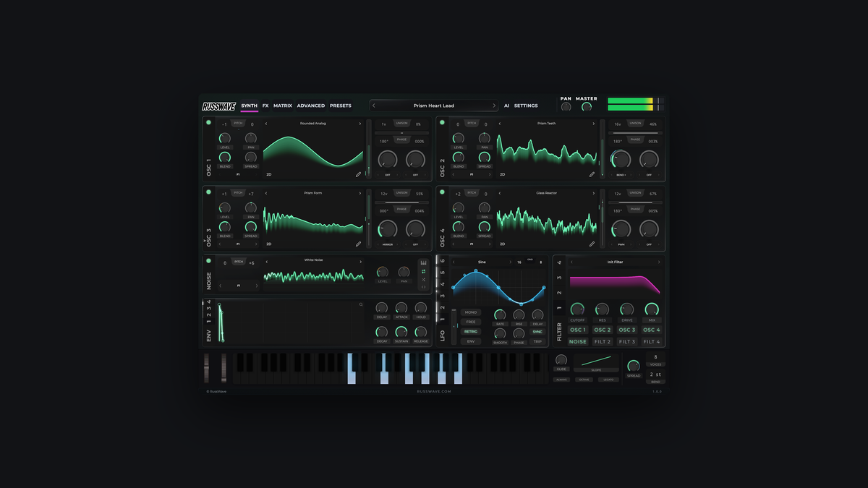Viewport: 868px width, 488px height.
Task: Click the LFO Rate knob
Action: pyautogui.click(x=500, y=314)
